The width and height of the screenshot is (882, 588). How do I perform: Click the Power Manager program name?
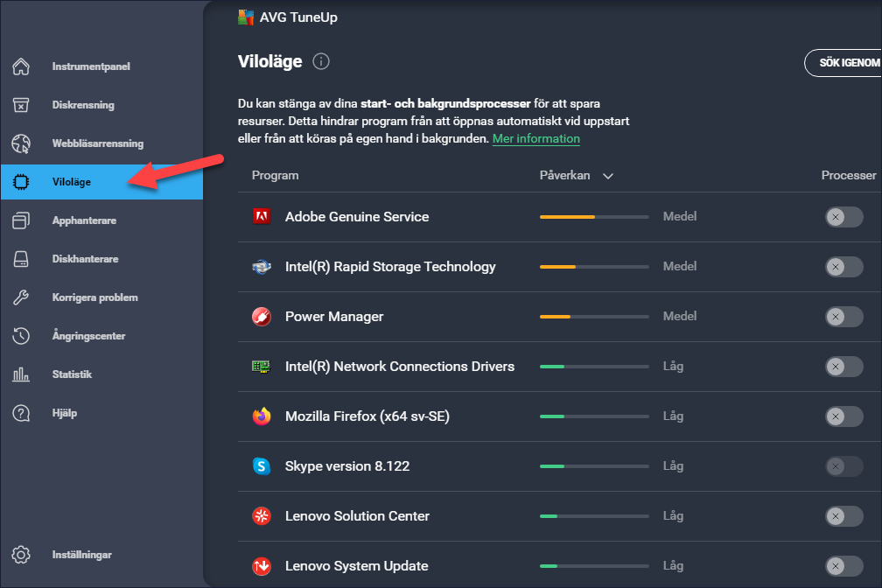pyautogui.click(x=334, y=316)
